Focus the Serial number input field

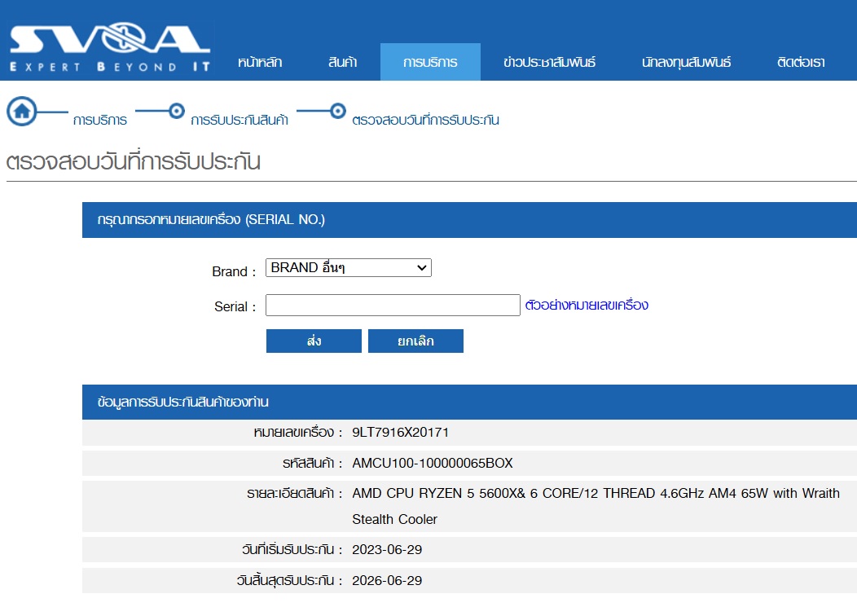coord(393,306)
